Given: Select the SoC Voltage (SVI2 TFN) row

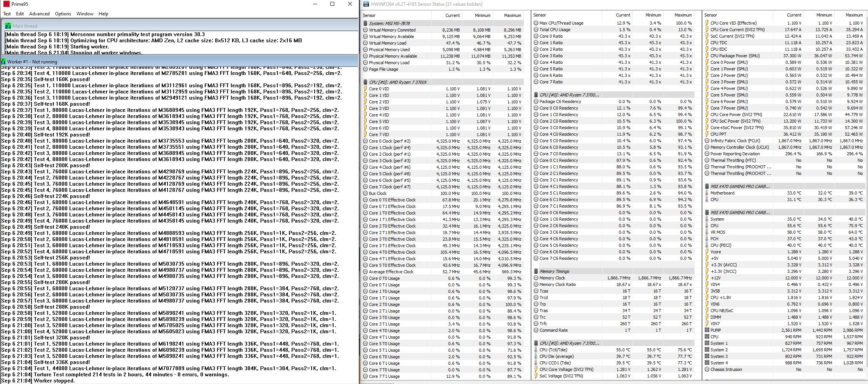Looking at the screenshot, I should [x=613, y=376].
